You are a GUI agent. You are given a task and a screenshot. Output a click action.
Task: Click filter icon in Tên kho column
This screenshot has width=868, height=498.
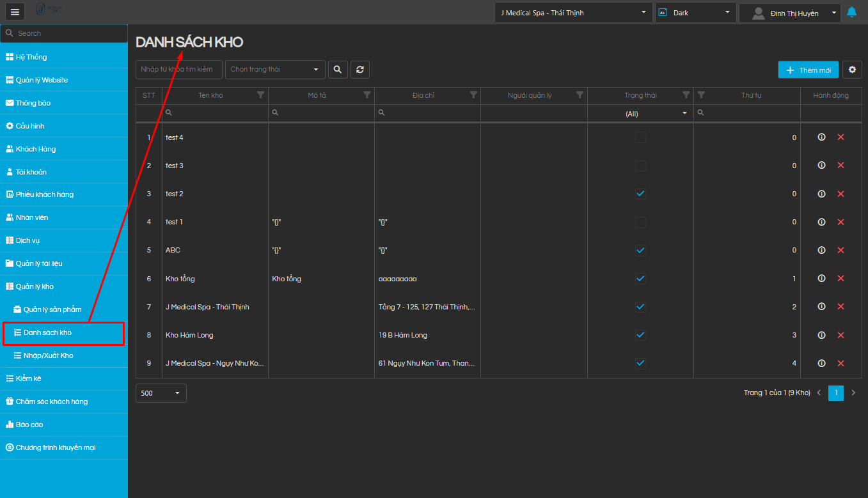260,95
